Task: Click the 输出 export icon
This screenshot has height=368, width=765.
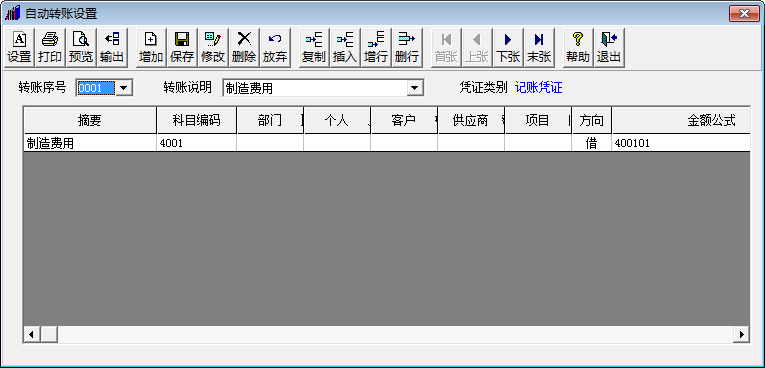Action: [112, 47]
